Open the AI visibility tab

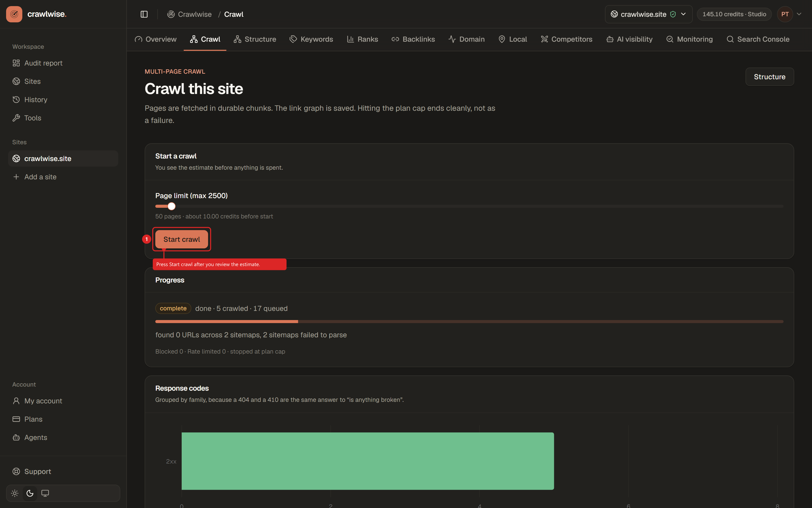630,39
